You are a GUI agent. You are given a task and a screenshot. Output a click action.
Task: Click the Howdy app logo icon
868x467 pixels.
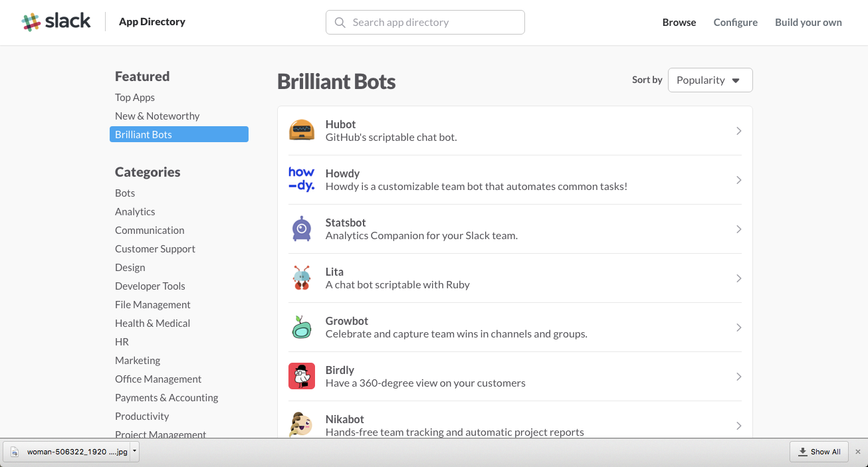point(302,179)
